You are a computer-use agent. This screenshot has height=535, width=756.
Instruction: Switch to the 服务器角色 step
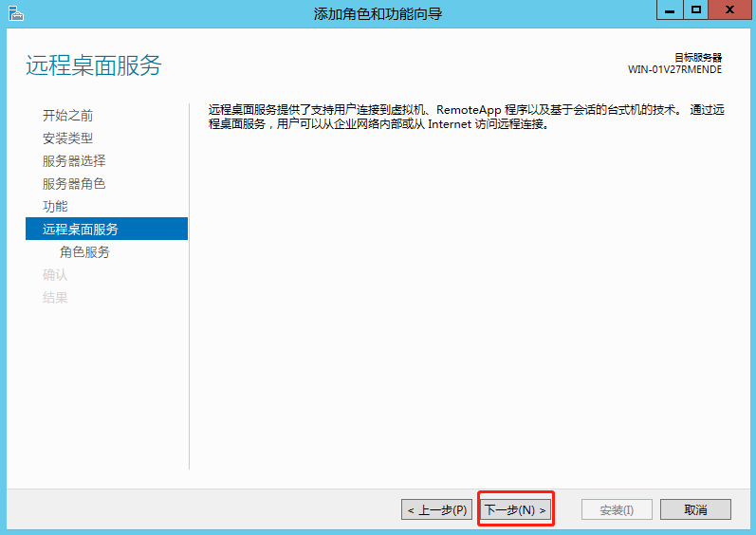click(74, 184)
